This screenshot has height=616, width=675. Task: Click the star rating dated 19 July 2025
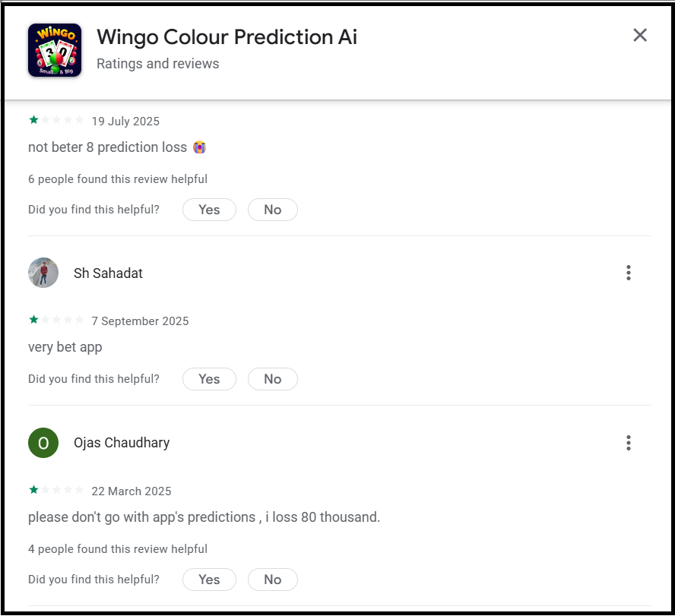point(56,121)
